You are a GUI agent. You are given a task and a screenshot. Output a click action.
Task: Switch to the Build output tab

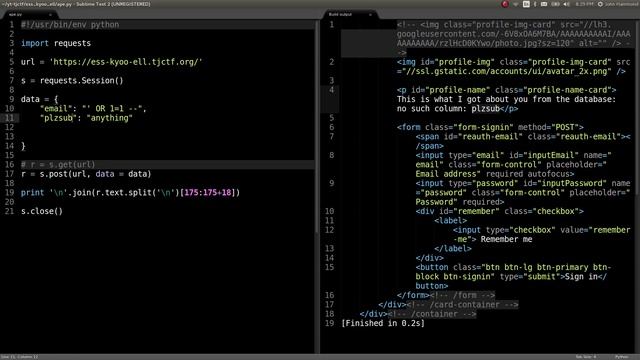click(350, 14)
